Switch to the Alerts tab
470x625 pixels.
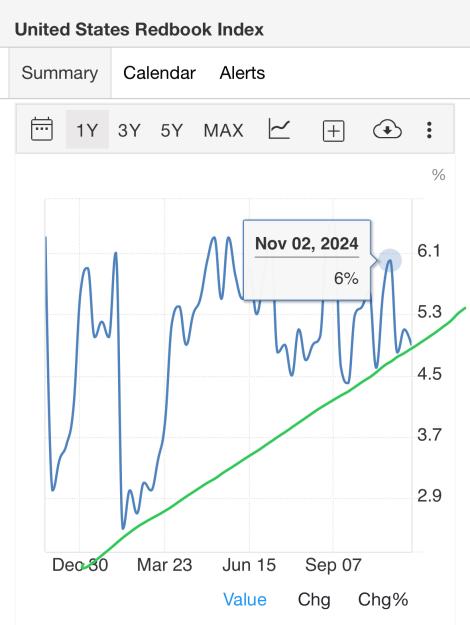point(242,73)
